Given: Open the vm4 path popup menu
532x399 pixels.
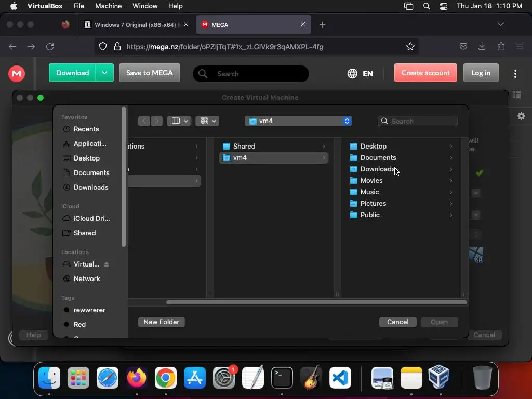Looking at the screenshot, I should (298, 121).
